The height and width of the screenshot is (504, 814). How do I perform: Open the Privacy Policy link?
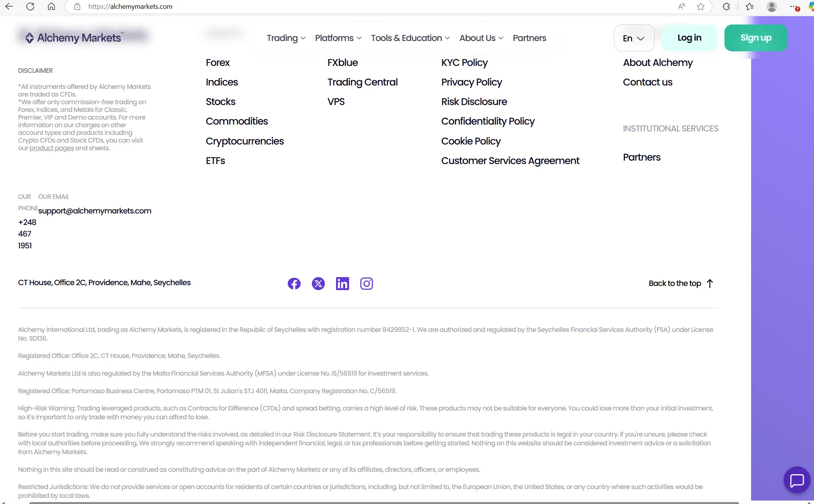click(x=471, y=82)
